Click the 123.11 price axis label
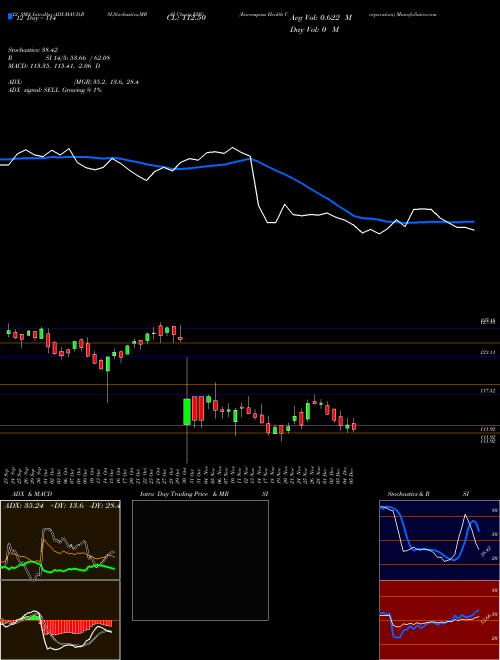The image size is (500, 660). [488, 352]
